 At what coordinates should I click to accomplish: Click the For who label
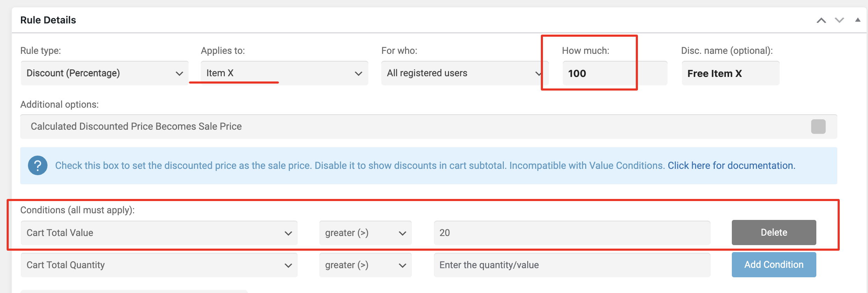click(x=399, y=51)
